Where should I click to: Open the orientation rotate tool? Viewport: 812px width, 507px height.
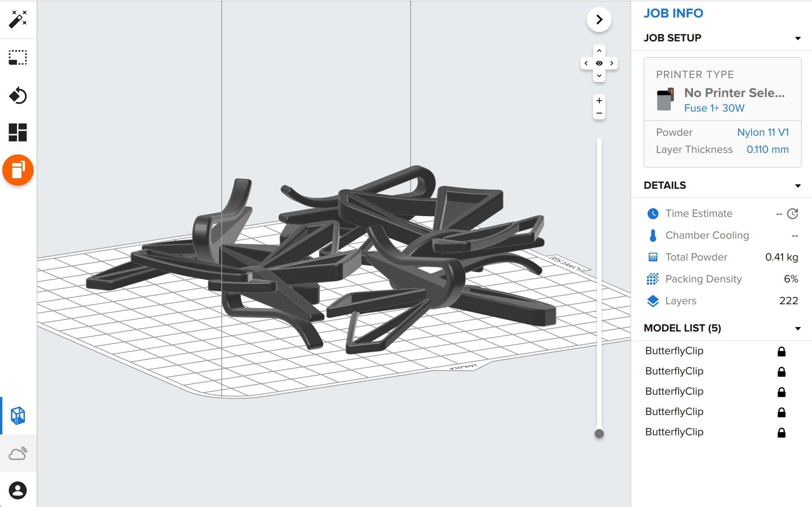coord(18,95)
